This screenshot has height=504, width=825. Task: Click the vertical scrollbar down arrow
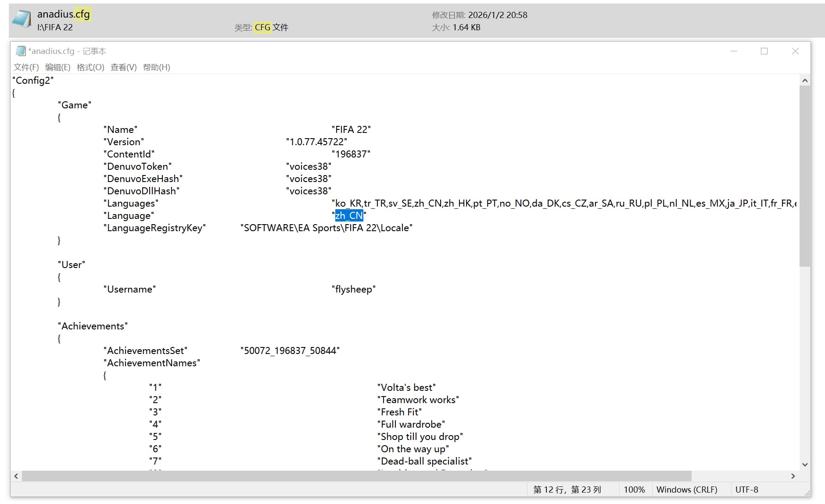point(805,465)
